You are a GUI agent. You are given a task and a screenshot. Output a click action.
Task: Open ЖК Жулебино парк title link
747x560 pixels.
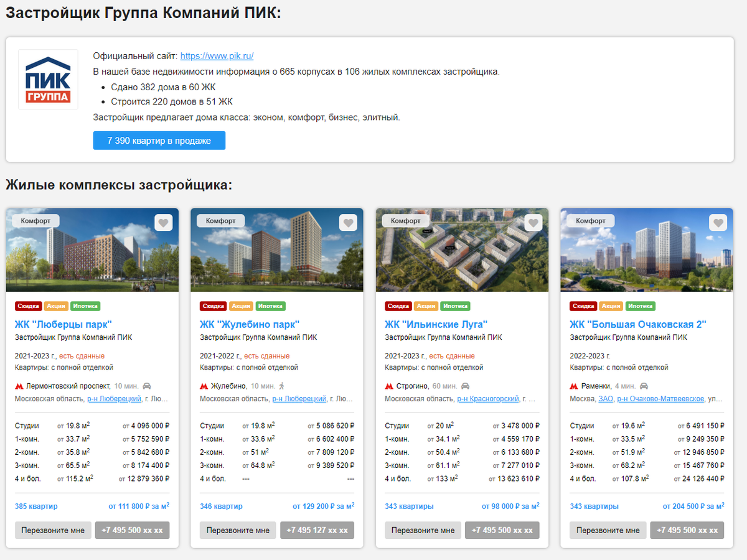point(250,324)
